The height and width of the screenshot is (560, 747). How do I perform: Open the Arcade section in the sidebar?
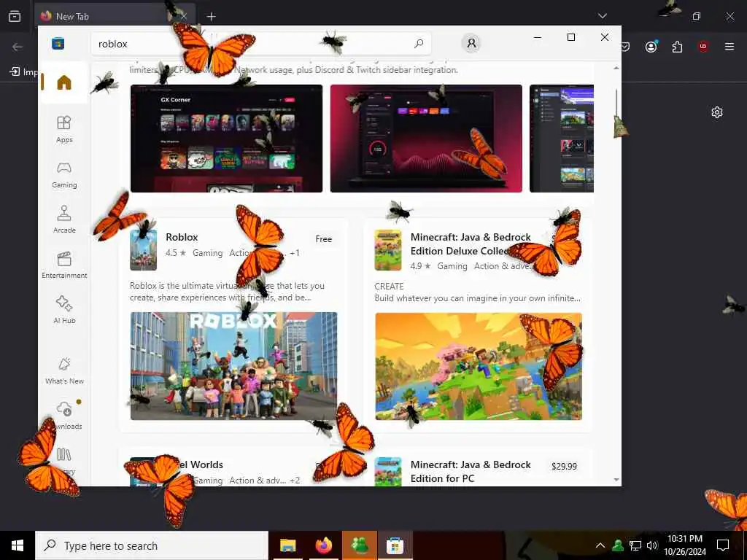[x=64, y=219]
